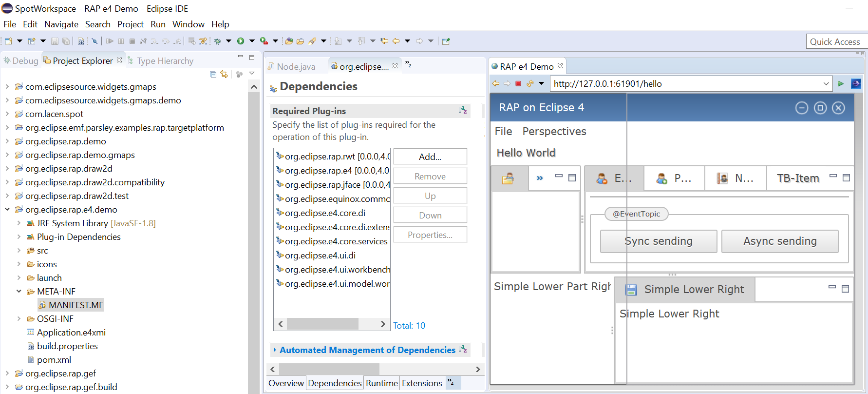This screenshot has width=868, height=394.
Task: Open Project Explorer view menu triangle
Action: (252, 74)
